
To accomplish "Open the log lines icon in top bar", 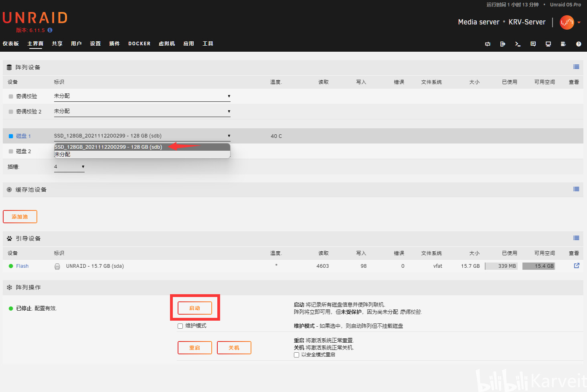I will pos(563,44).
